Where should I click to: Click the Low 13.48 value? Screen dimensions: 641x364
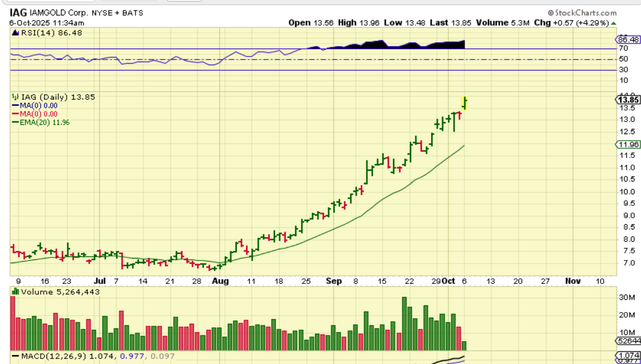404,22
